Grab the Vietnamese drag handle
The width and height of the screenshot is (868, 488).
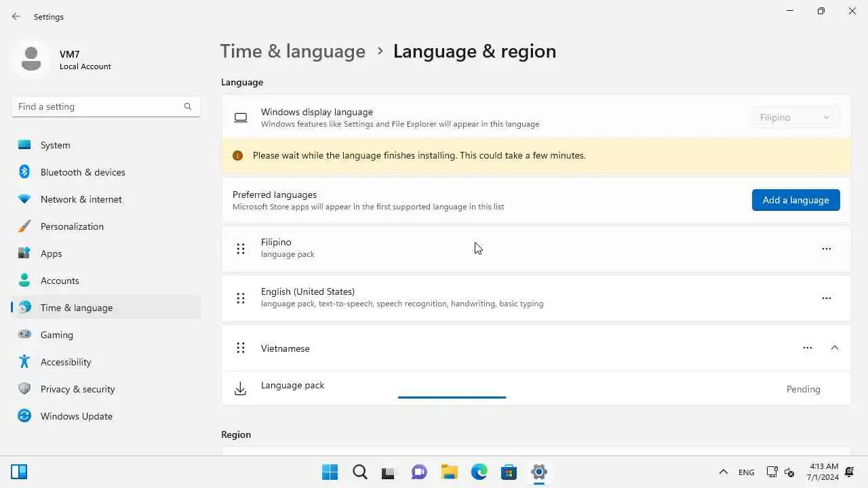[x=241, y=348]
